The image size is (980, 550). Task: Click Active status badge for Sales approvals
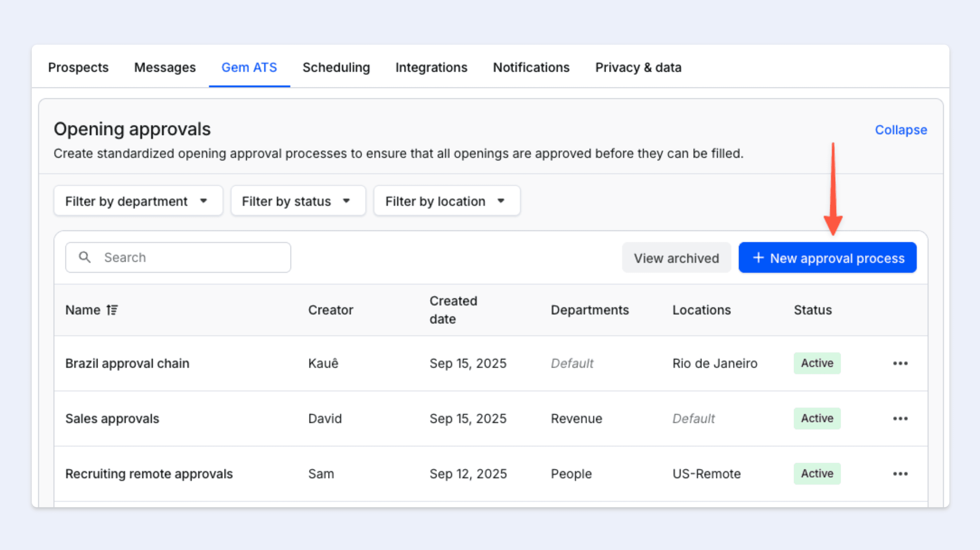tap(817, 418)
